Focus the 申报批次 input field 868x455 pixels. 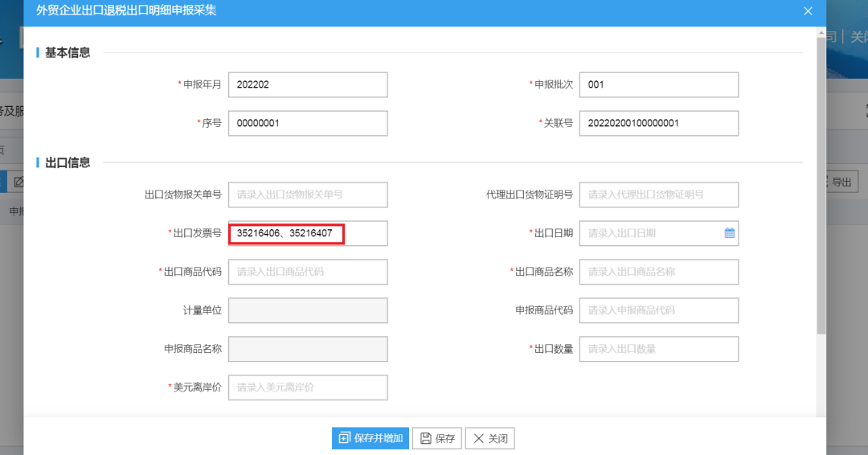pos(659,84)
